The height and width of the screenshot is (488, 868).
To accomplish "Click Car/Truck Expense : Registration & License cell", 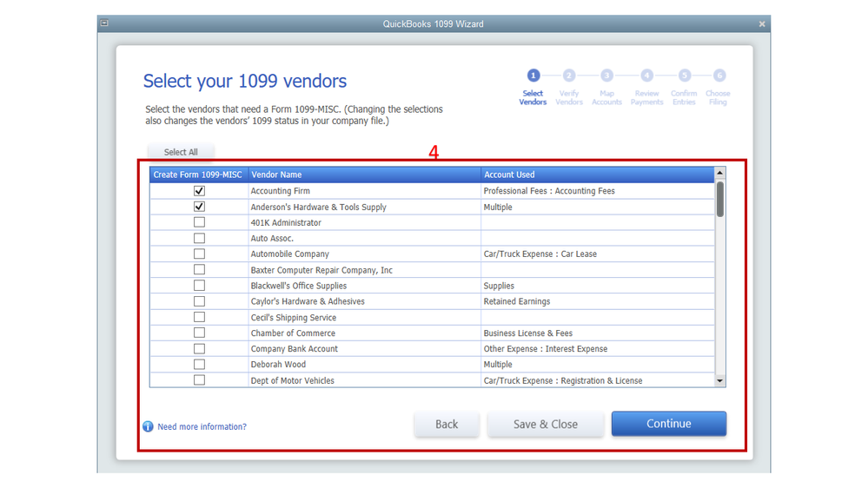I will pos(597,380).
